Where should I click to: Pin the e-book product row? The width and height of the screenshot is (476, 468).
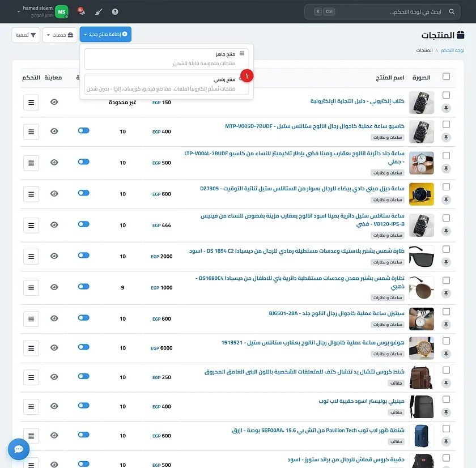(x=446, y=108)
